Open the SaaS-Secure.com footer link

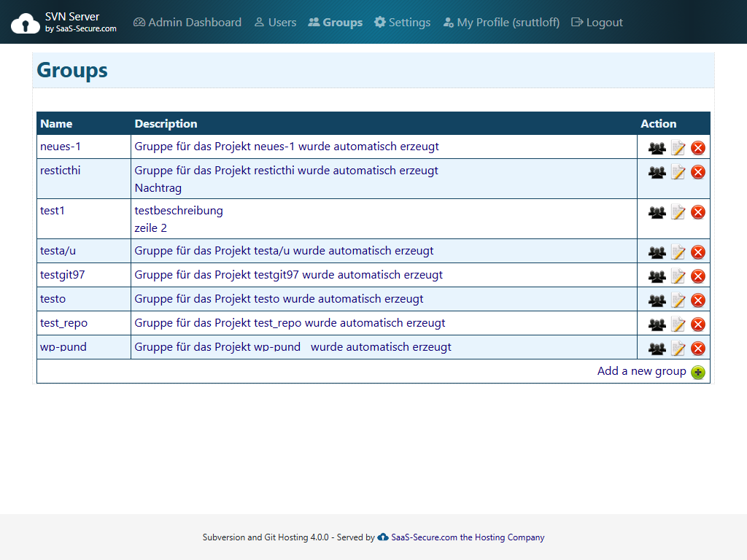click(424, 537)
